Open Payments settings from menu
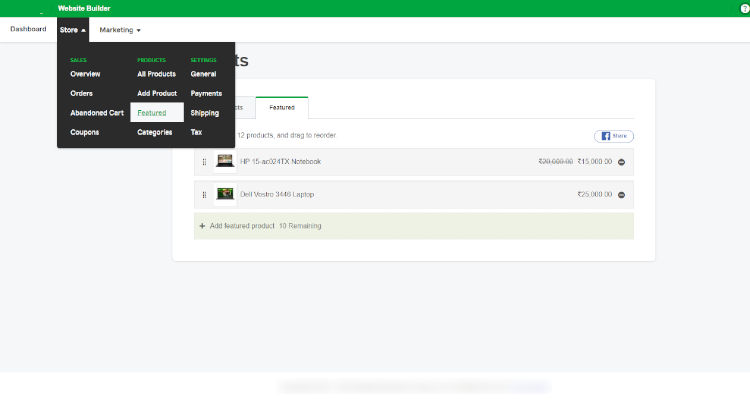Viewport: 750px width, 400px height. point(206,93)
